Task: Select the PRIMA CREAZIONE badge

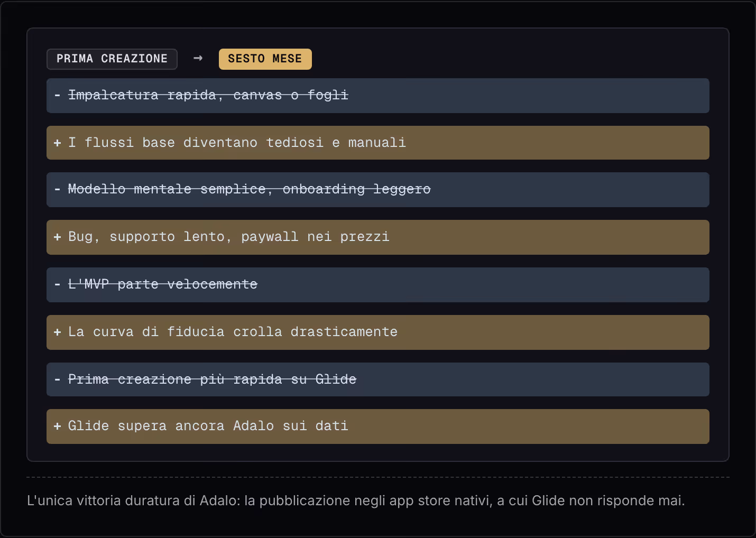Action: click(112, 59)
